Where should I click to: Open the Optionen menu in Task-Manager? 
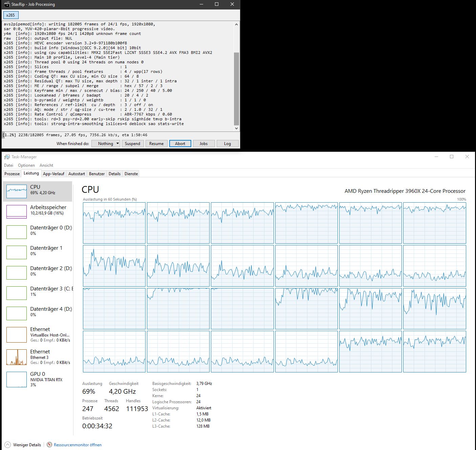[26, 165]
